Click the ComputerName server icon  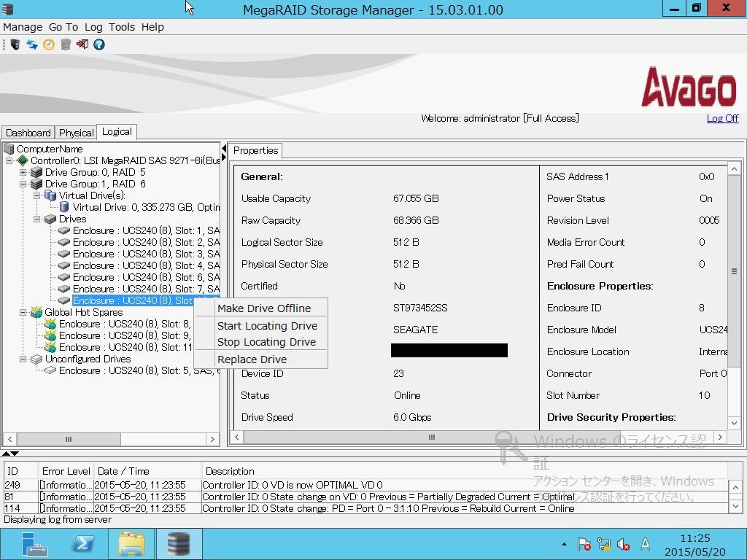(x=9, y=149)
